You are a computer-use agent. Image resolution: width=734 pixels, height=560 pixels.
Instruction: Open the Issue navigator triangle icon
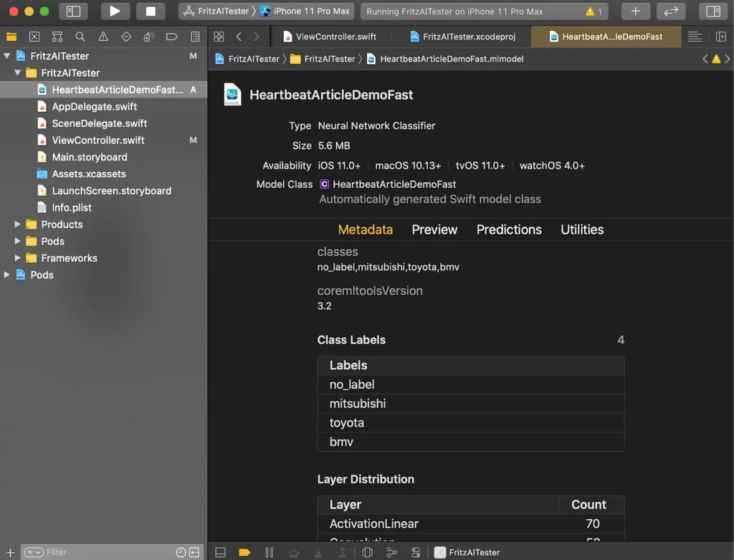pos(103,37)
